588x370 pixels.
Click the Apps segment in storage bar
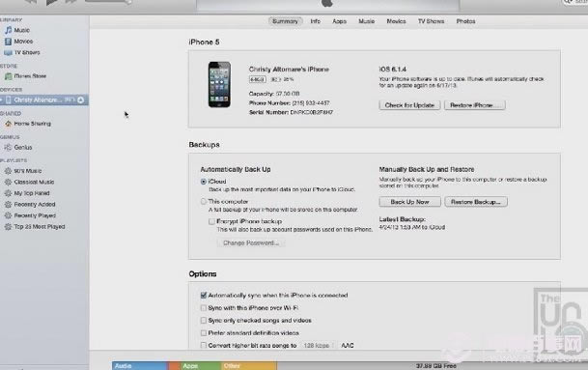[x=201, y=366]
